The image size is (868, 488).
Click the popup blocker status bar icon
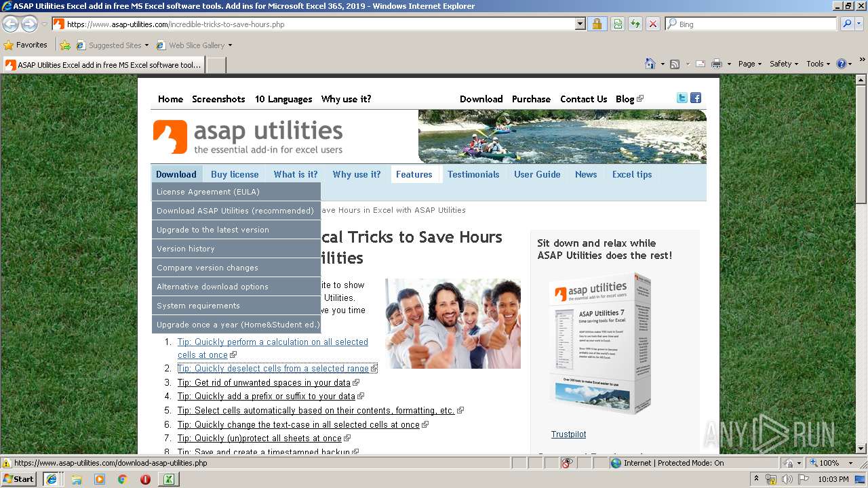pyautogui.click(x=567, y=463)
